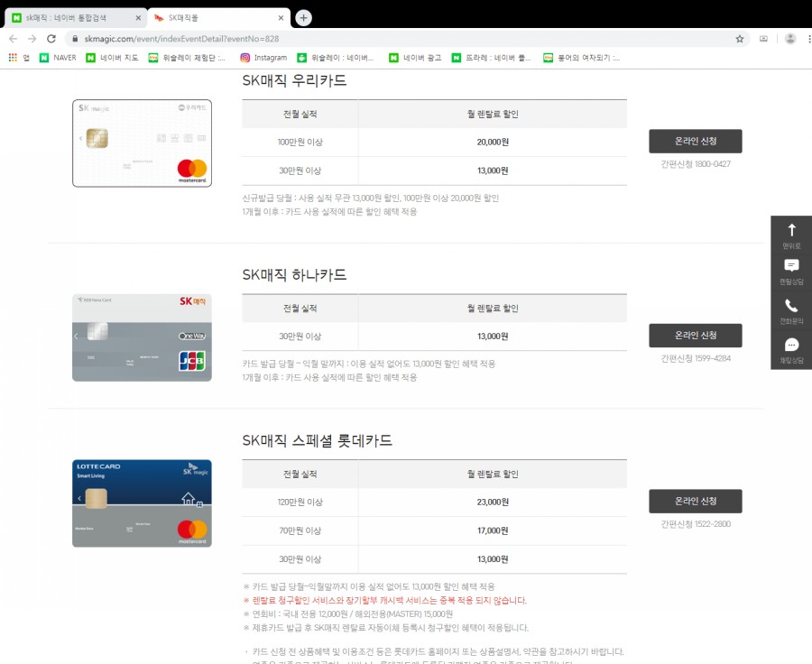Click the 17,000원 discount cell
Screen dimensions: 812x664
pos(493,530)
